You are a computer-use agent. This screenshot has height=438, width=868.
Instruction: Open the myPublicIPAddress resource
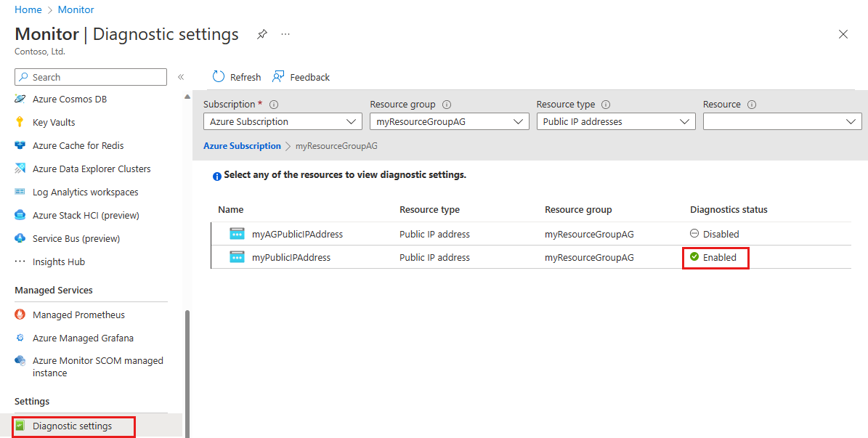(x=291, y=257)
